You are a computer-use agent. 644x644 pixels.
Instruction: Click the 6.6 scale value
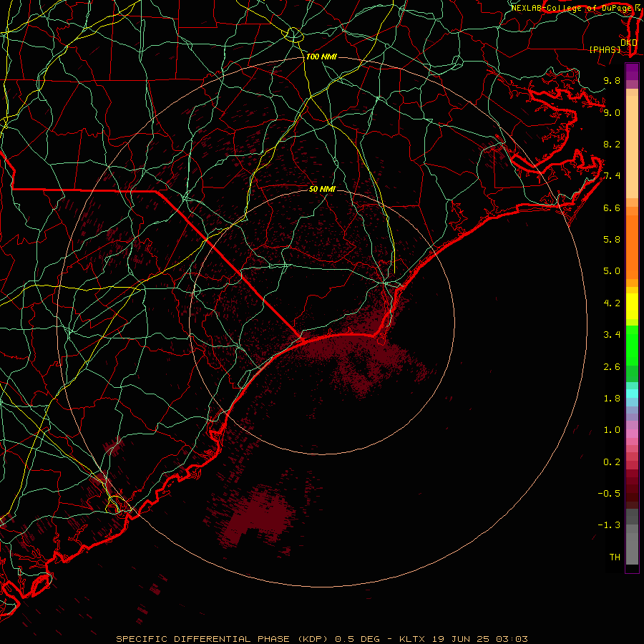[612, 208]
